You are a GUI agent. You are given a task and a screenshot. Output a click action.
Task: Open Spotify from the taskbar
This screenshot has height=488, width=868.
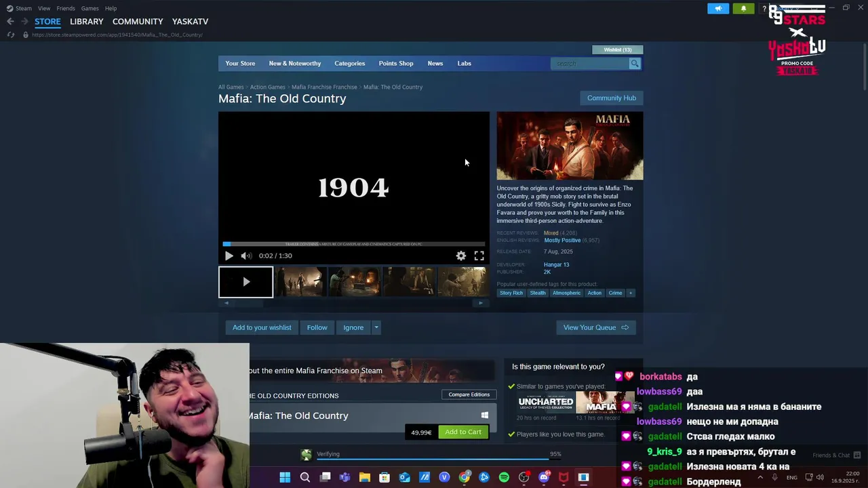(x=504, y=477)
